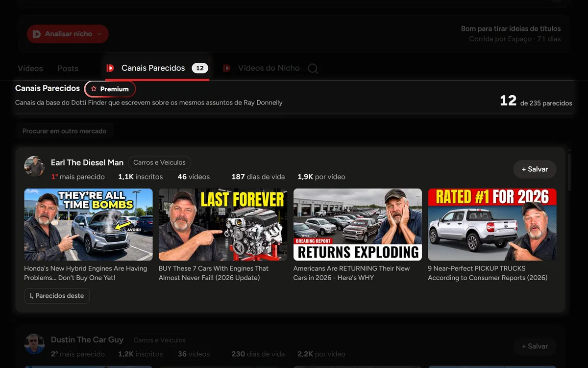This screenshot has height=368, width=588.
Task: Click the 230 dias de vida stat
Action: (258, 354)
